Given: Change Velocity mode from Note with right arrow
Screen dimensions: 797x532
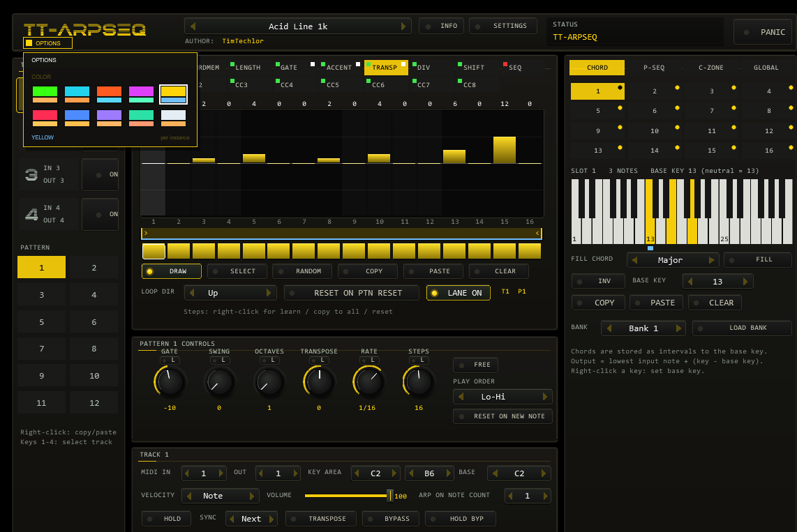Looking at the screenshot, I should tap(252, 496).
